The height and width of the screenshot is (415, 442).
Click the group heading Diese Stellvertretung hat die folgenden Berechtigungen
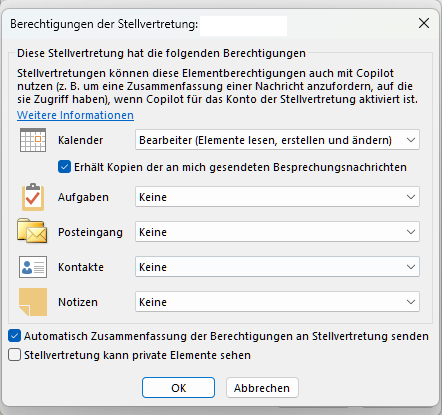point(161,53)
